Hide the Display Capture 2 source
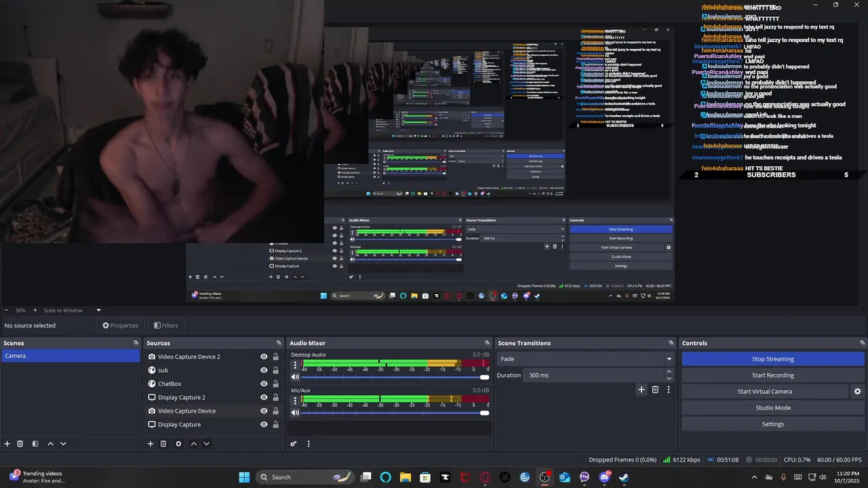 click(x=264, y=397)
